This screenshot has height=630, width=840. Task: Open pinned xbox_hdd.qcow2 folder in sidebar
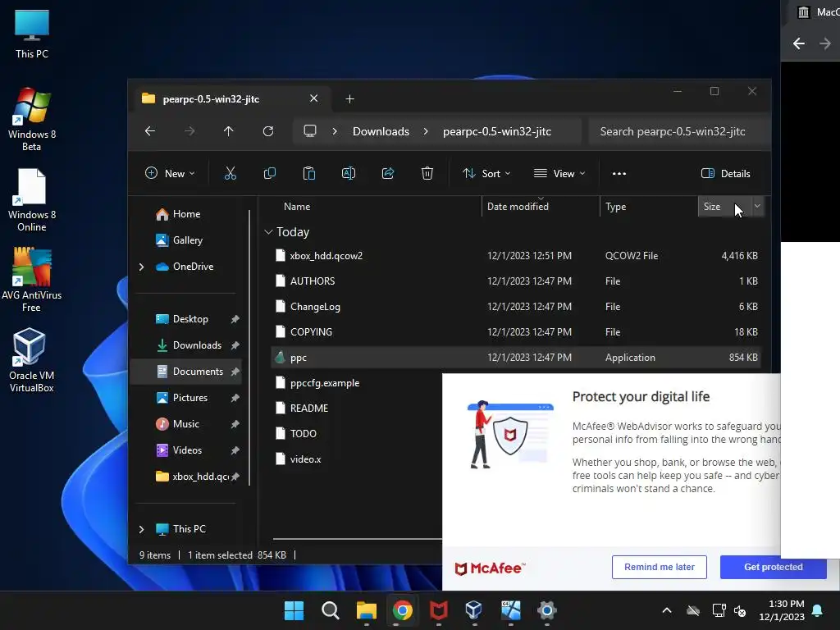[x=186, y=477]
